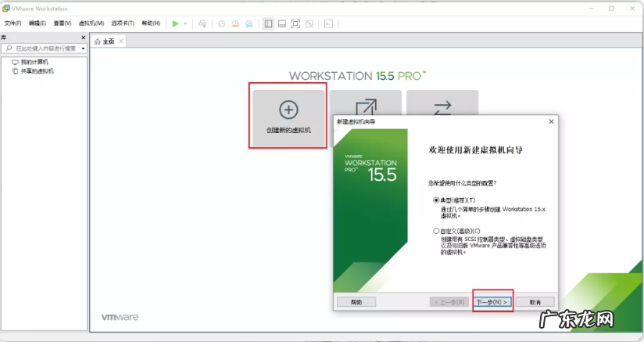
Task: Click the 库 panel header label
Action: [x=3, y=38]
